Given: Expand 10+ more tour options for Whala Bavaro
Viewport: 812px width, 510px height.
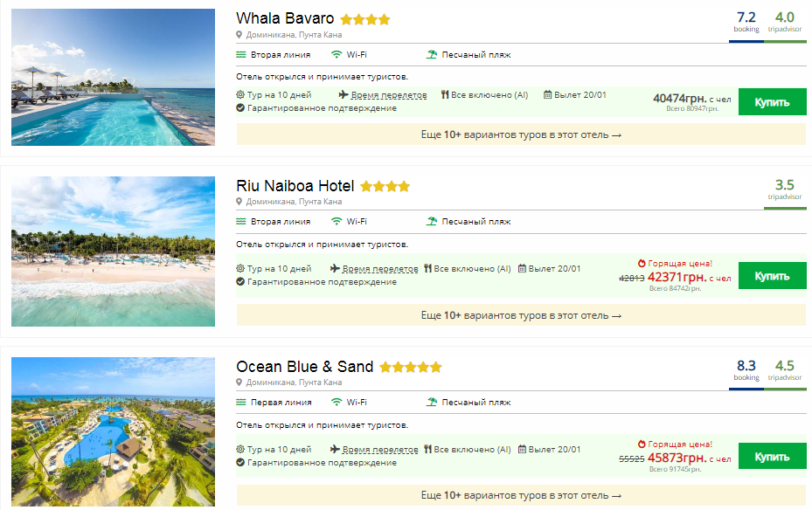Looking at the screenshot, I should point(521,134).
